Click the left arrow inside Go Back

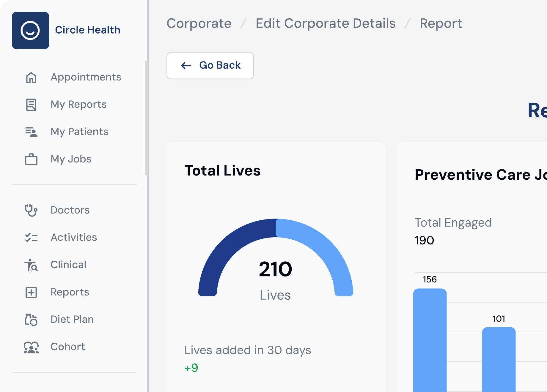tap(186, 66)
